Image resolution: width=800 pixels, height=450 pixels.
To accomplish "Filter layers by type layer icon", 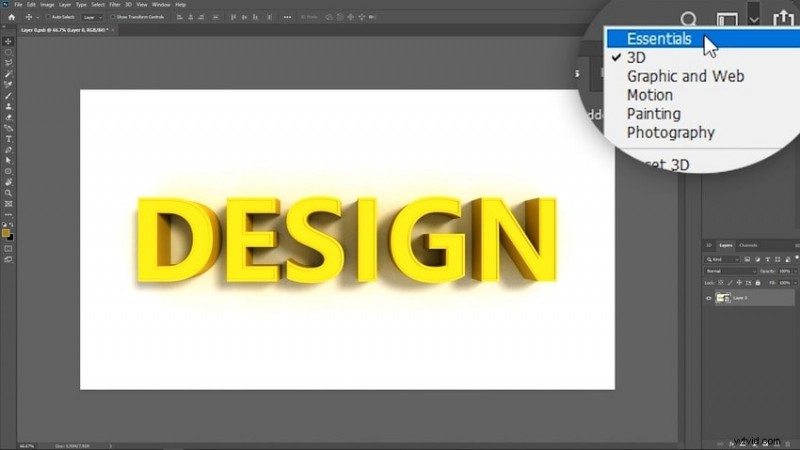I will [767, 259].
